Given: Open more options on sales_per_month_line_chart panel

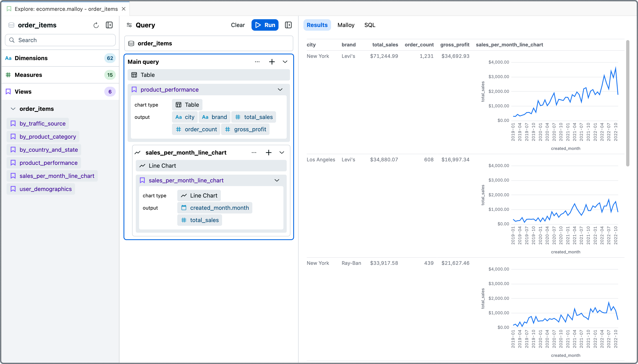Looking at the screenshot, I should tap(254, 152).
